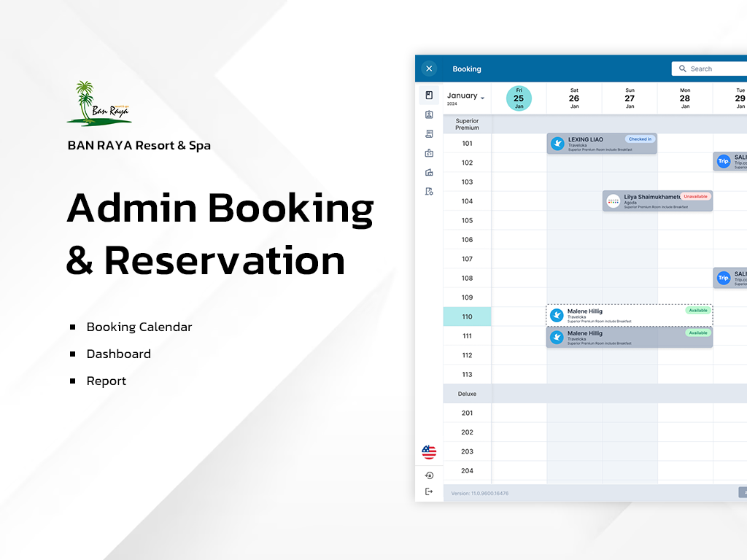The height and width of the screenshot is (560, 747).
Task: Click the Trip.com icon on room 102 booking
Action: [723, 161]
